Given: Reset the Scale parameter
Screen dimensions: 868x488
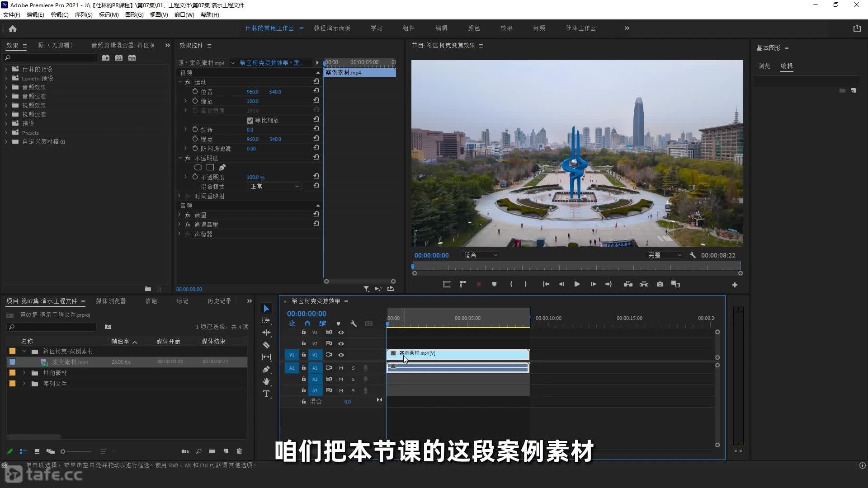Looking at the screenshot, I should [316, 101].
